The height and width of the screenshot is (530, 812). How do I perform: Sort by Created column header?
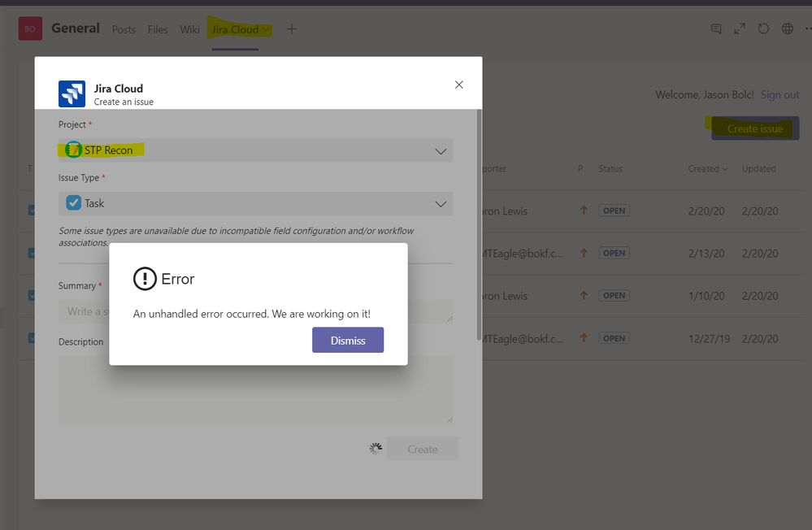tap(707, 169)
